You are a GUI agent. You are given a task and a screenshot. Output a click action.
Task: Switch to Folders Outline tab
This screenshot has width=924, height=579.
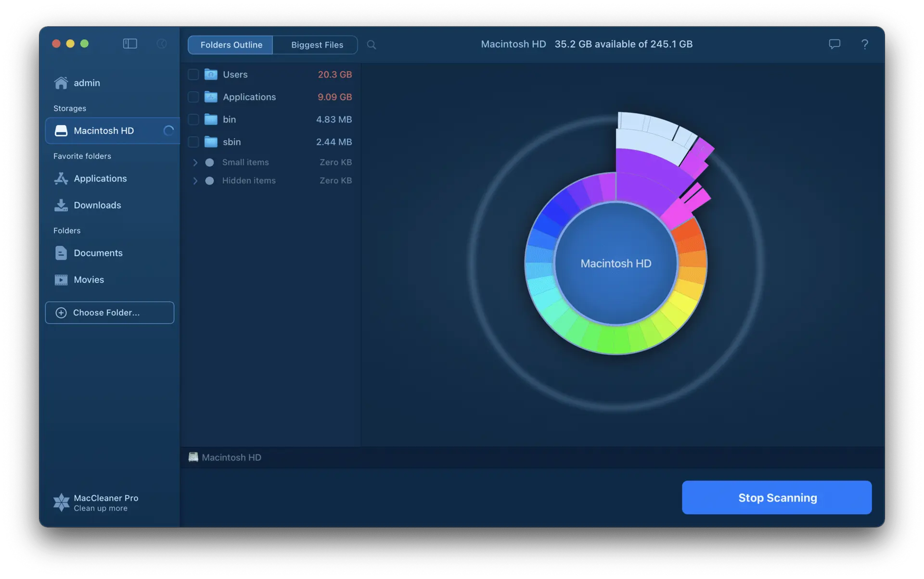coord(231,45)
